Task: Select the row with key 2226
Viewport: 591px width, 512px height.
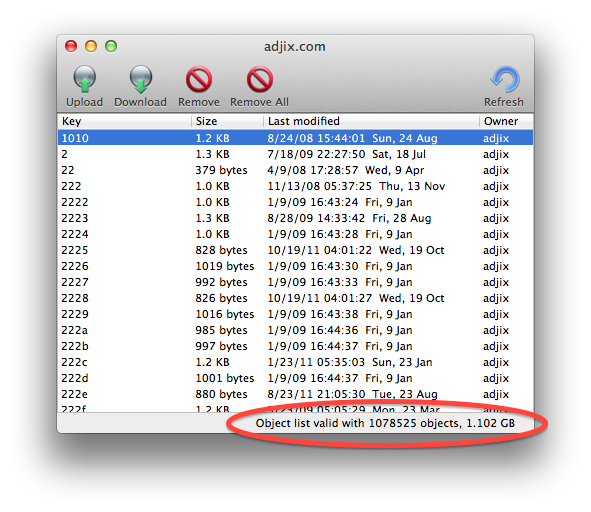Action: 296,266
